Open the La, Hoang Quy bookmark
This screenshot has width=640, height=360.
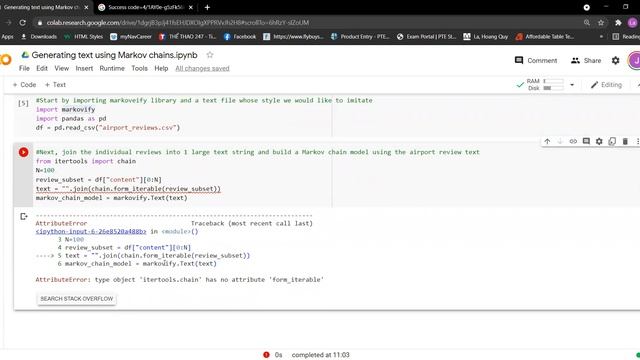coord(486,36)
